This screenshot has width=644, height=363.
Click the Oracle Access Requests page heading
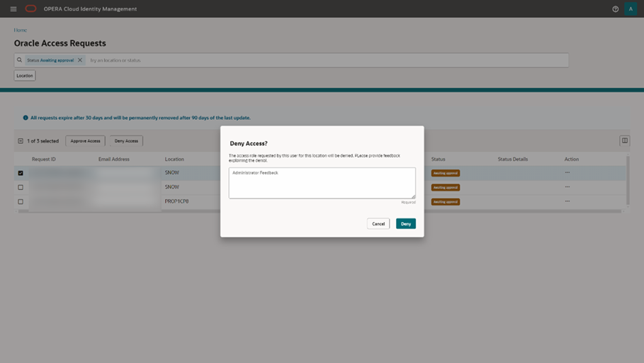(60, 43)
